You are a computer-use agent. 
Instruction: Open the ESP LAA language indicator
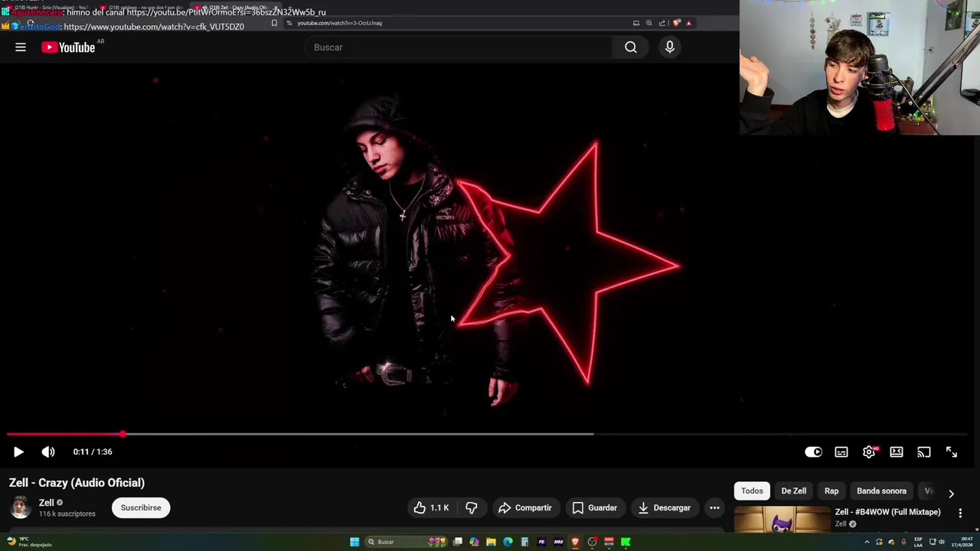click(x=918, y=543)
